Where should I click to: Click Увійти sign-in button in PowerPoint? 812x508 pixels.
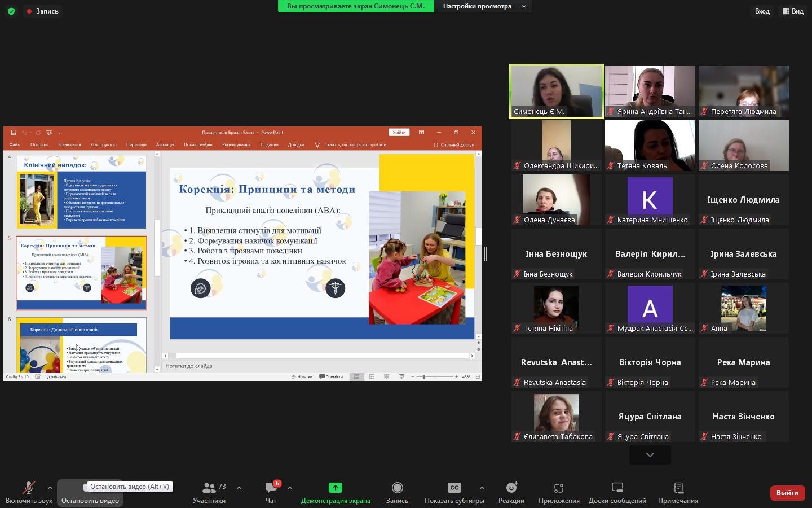[x=399, y=133]
